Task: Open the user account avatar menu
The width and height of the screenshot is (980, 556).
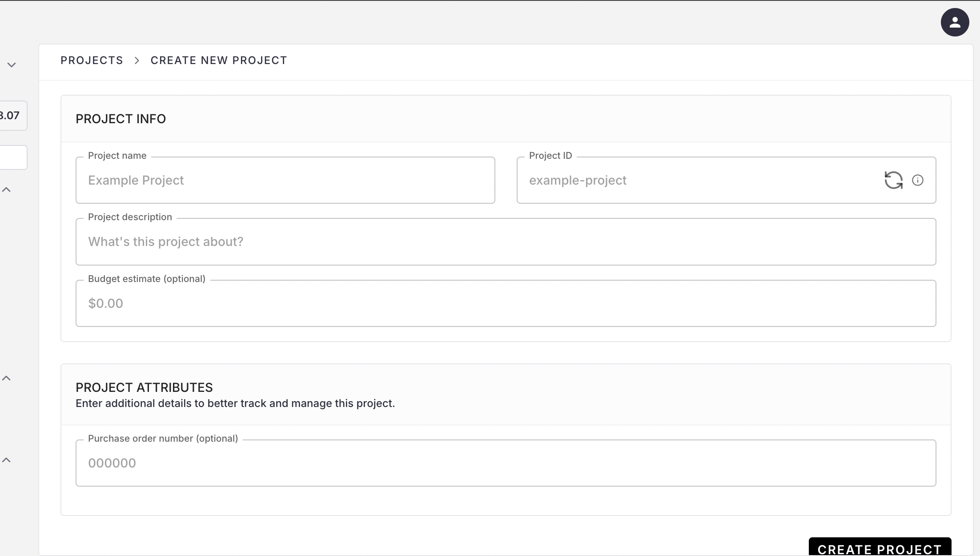Action: (x=955, y=22)
